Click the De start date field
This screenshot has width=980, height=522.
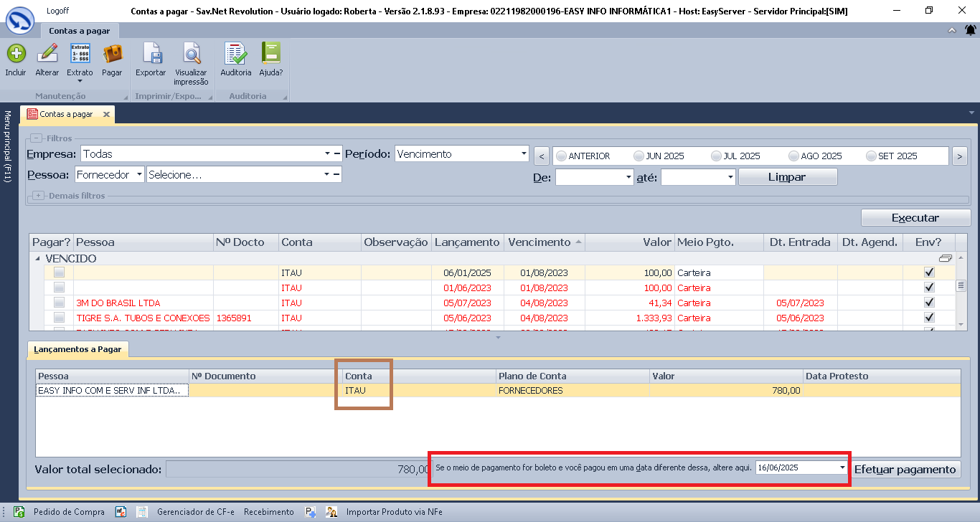click(590, 177)
